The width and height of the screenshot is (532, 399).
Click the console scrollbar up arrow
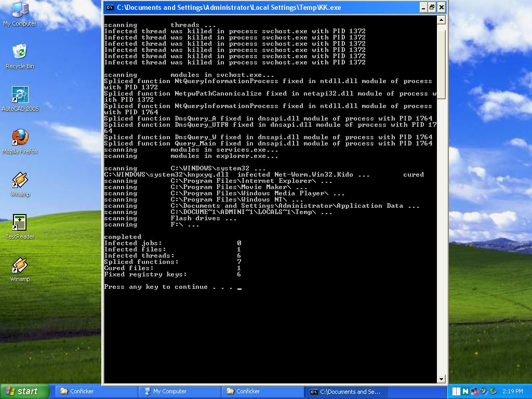coord(441,20)
